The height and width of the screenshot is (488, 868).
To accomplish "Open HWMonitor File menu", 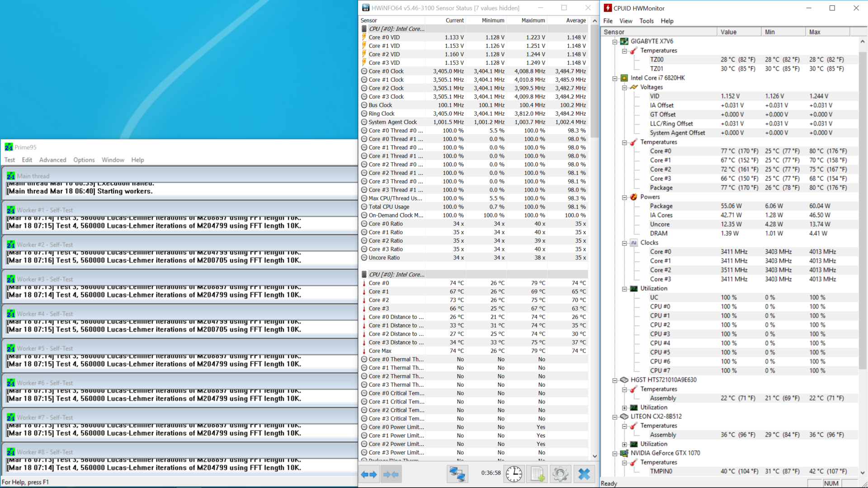I will (x=608, y=21).
